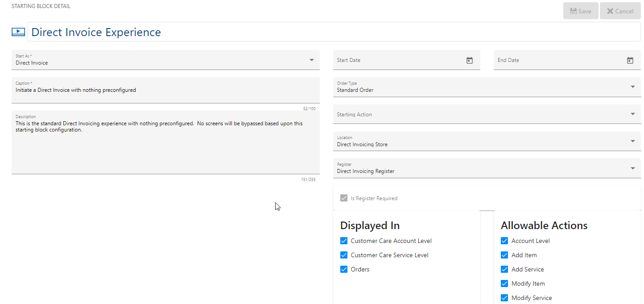Open the Starting Action dropdown

487,114
